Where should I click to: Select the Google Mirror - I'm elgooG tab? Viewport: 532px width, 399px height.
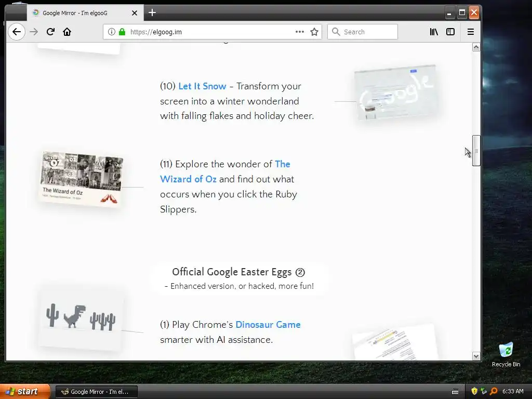[85, 13]
